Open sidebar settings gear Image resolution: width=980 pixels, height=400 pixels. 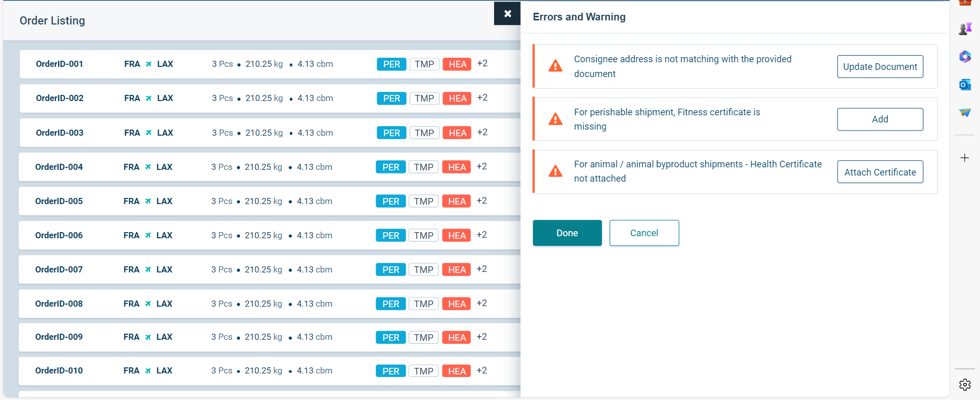click(x=965, y=385)
